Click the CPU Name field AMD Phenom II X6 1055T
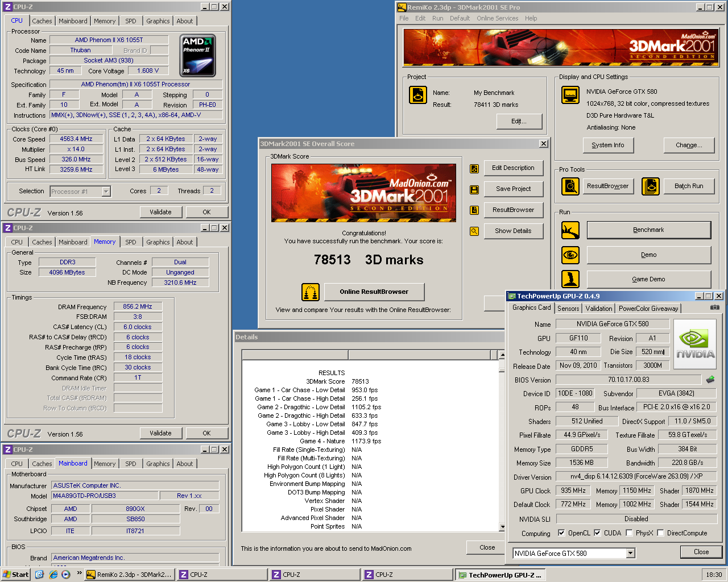Image resolution: width=728 pixels, height=582 pixels. [x=109, y=40]
